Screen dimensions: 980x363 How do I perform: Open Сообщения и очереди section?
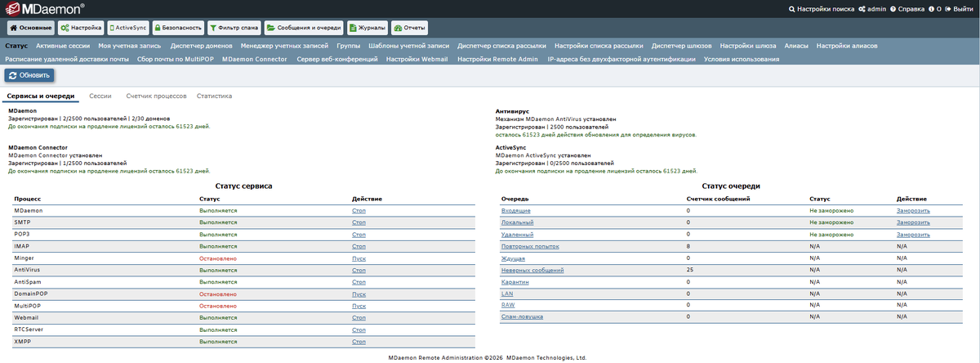303,27
